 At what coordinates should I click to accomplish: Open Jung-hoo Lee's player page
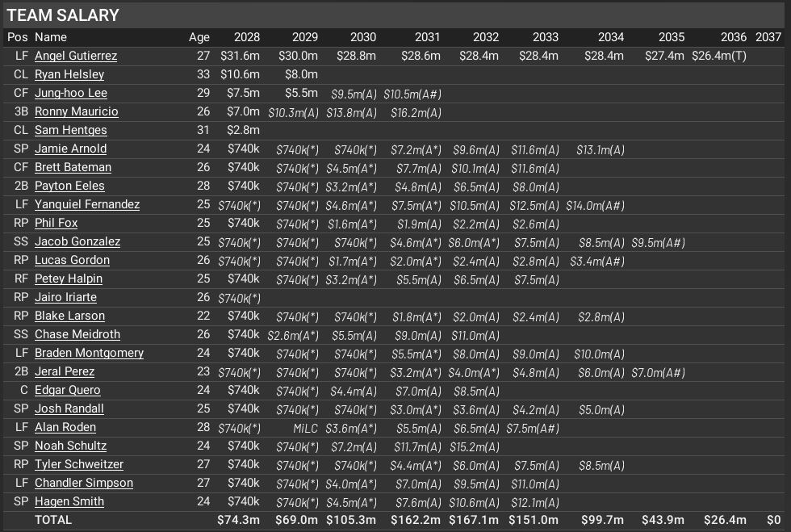pos(71,93)
